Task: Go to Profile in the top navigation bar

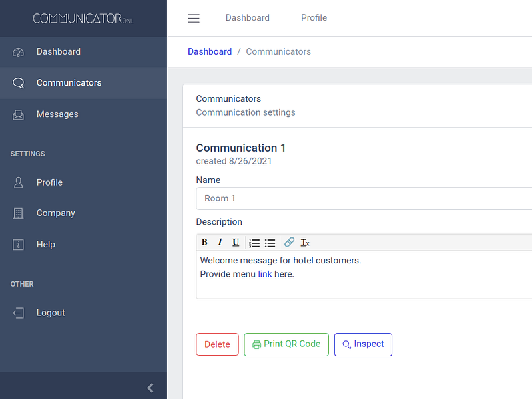Action: pos(314,18)
